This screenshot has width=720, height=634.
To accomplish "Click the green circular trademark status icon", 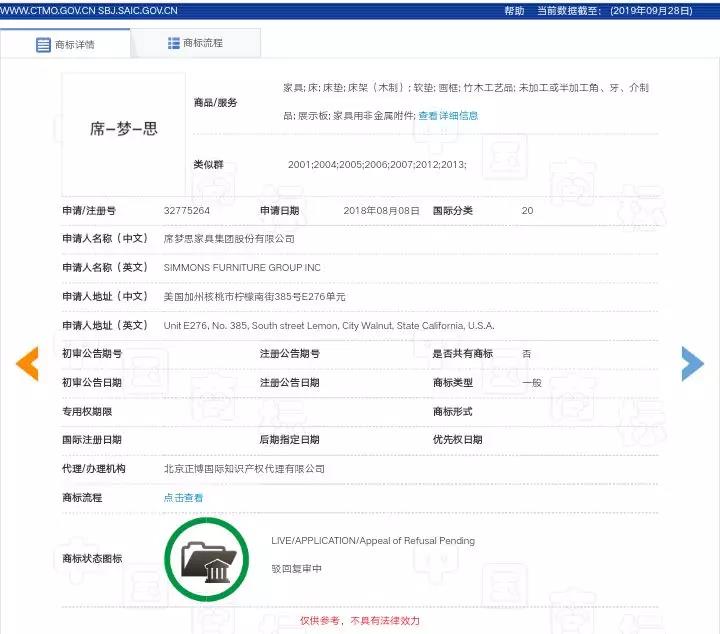I will [x=208, y=558].
